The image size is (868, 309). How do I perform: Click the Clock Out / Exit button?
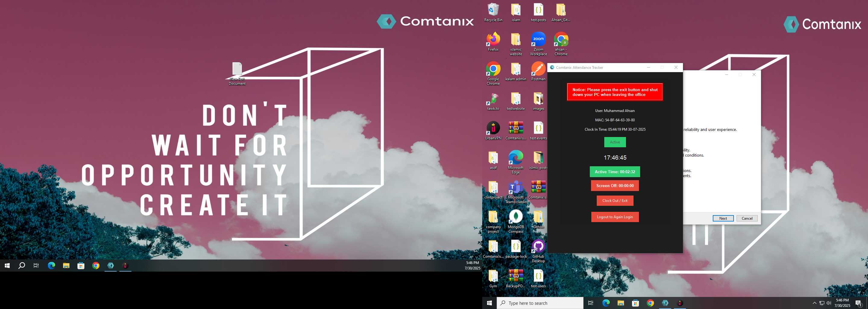tap(615, 200)
